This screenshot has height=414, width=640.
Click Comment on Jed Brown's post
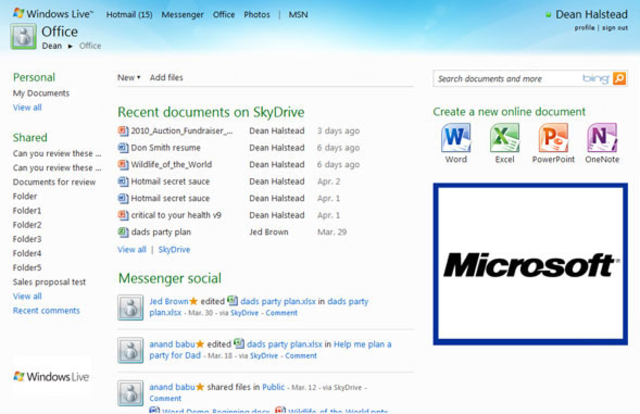tap(282, 313)
